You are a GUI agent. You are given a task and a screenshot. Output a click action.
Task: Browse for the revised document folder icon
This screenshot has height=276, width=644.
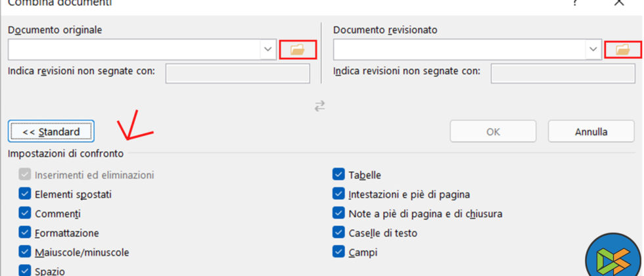pyautogui.click(x=622, y=49)
